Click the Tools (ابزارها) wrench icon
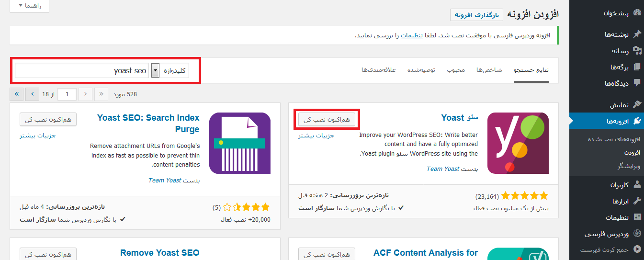 tap(637, 201)
